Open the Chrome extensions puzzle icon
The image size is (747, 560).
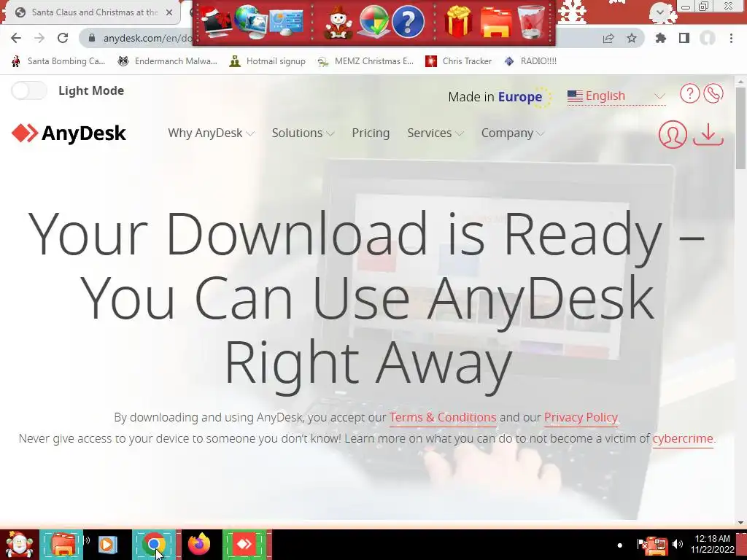[661, 38]
